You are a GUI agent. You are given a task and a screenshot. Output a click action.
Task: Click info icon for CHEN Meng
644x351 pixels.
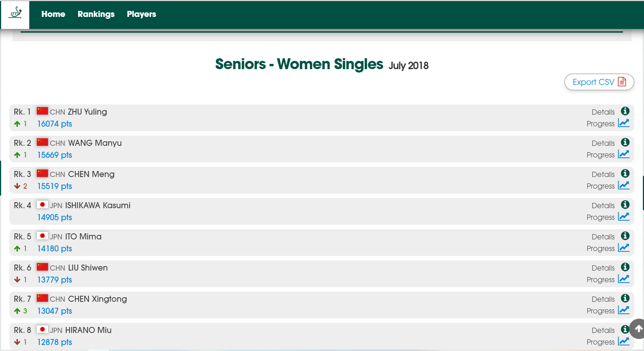pos(625,174)
